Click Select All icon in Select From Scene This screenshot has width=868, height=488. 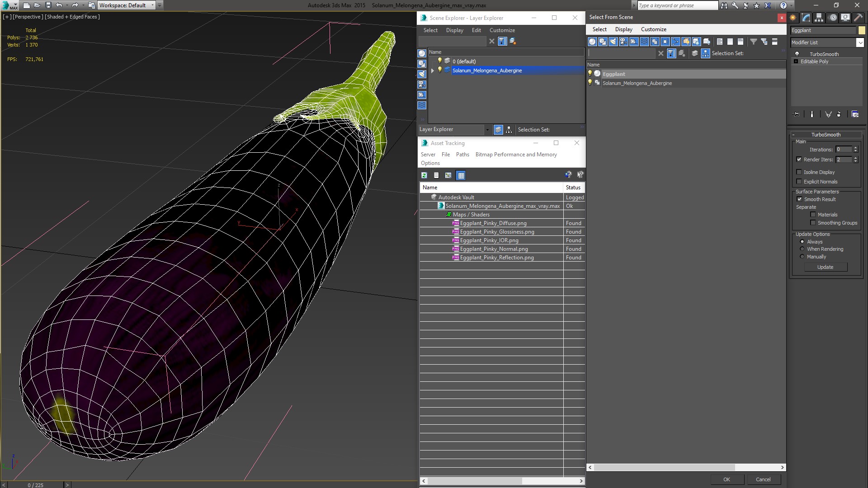720,42
